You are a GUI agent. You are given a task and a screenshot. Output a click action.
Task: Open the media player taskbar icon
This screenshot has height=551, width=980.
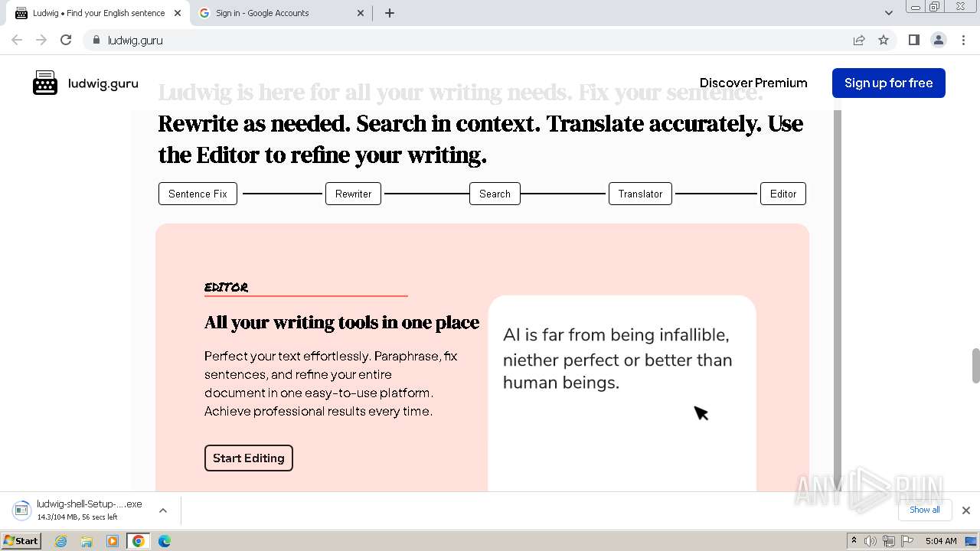coord(113,541)
